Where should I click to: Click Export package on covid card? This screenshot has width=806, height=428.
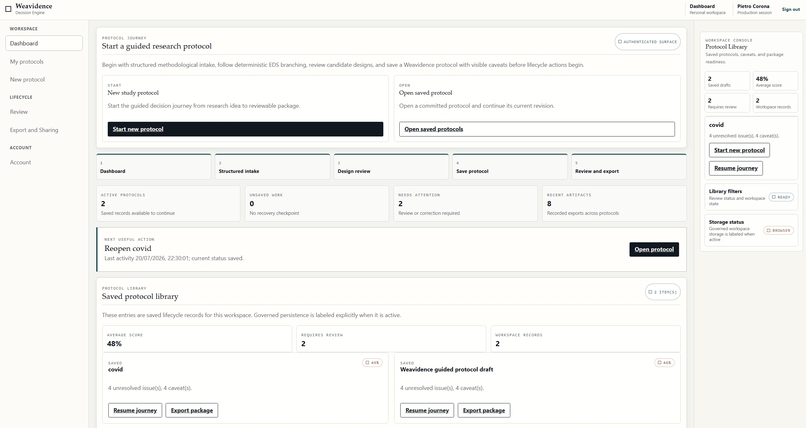coord(192,410)
